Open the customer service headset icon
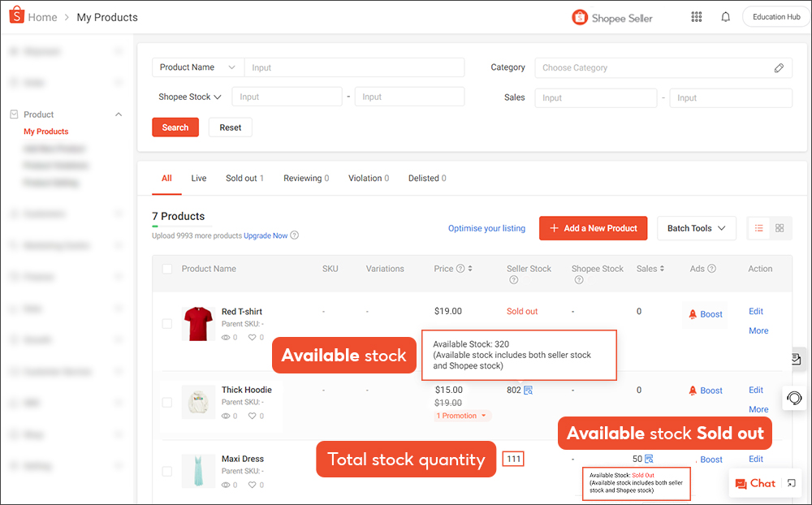This screenshot has width=812, height=505. pos(794,398)
